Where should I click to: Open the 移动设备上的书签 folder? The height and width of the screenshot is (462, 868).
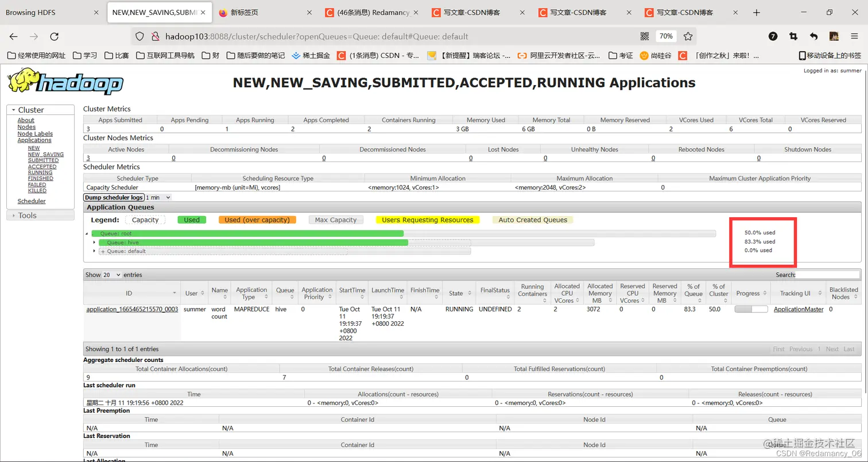click(x=830, y=56)
